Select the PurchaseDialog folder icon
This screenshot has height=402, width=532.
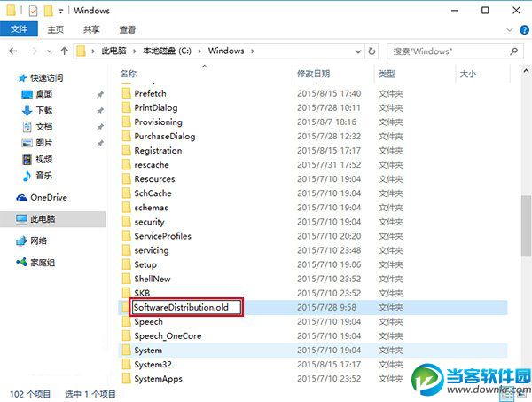tap(126, 136)
